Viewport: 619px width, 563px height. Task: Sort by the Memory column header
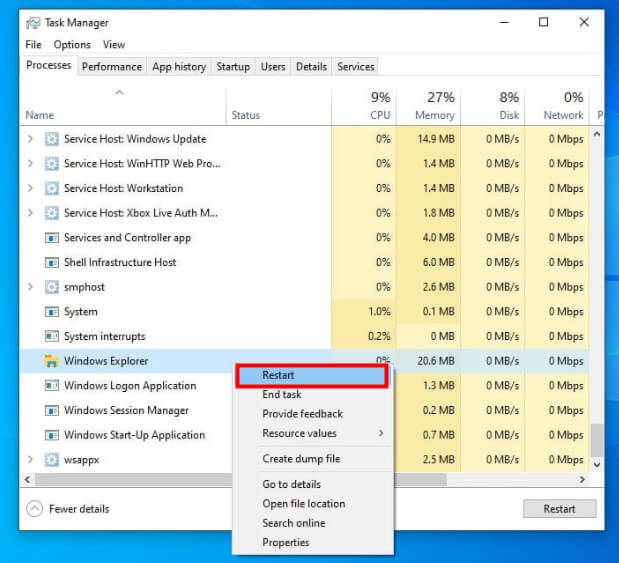click(428, 107)
